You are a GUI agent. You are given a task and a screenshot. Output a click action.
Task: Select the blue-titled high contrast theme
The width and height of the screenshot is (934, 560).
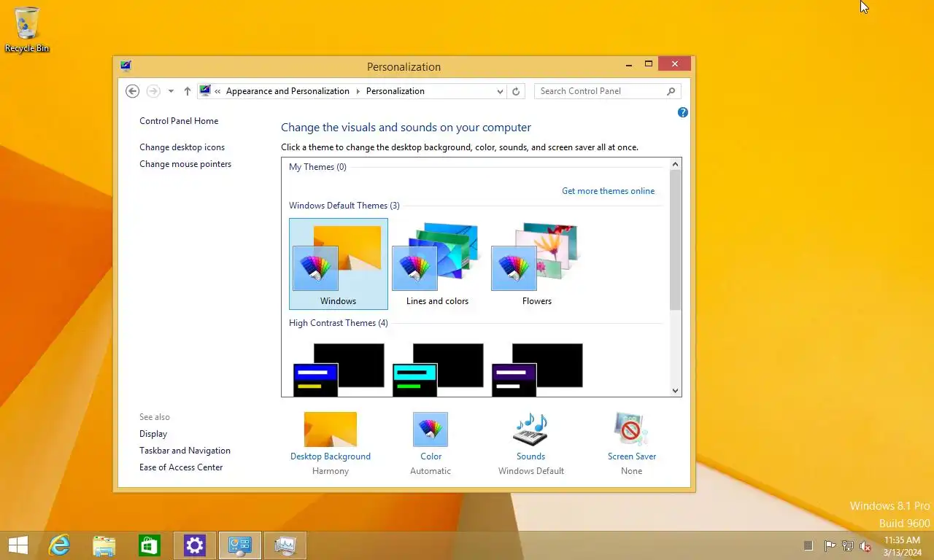[x=339, y=370]
